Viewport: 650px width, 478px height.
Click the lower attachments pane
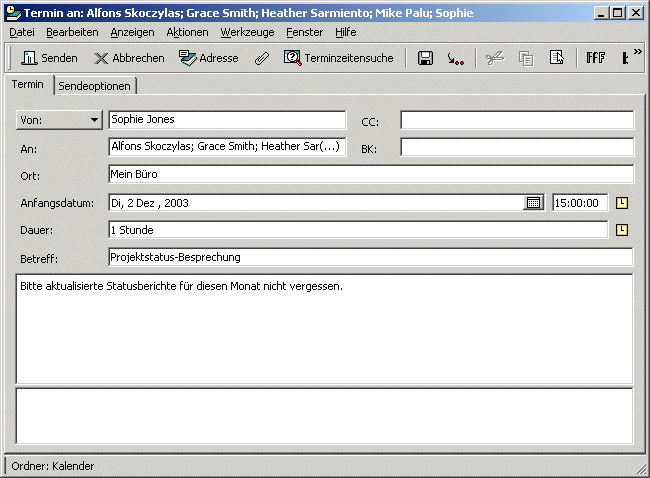coord(325,416)
